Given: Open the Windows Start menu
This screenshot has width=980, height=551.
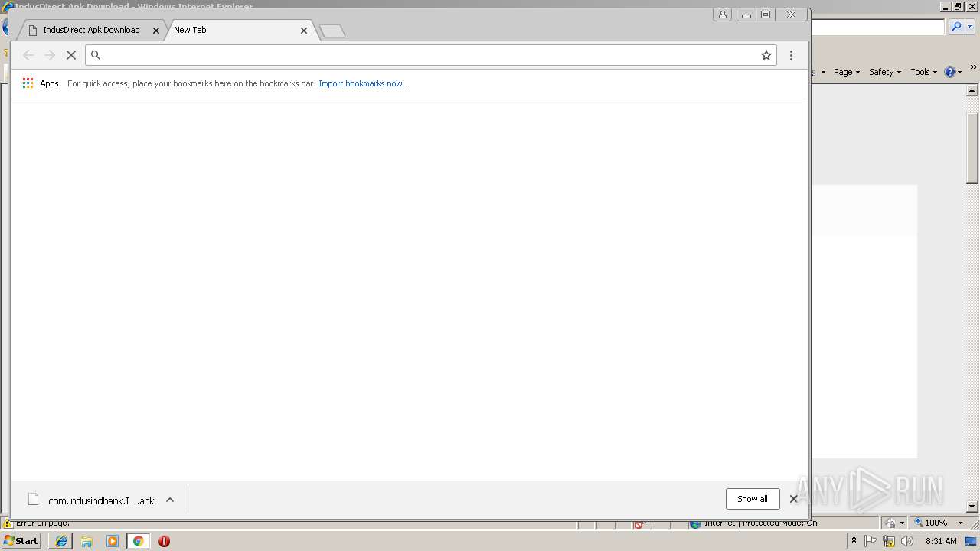Looking at the screenshot, I should click(x=21, y=541).
